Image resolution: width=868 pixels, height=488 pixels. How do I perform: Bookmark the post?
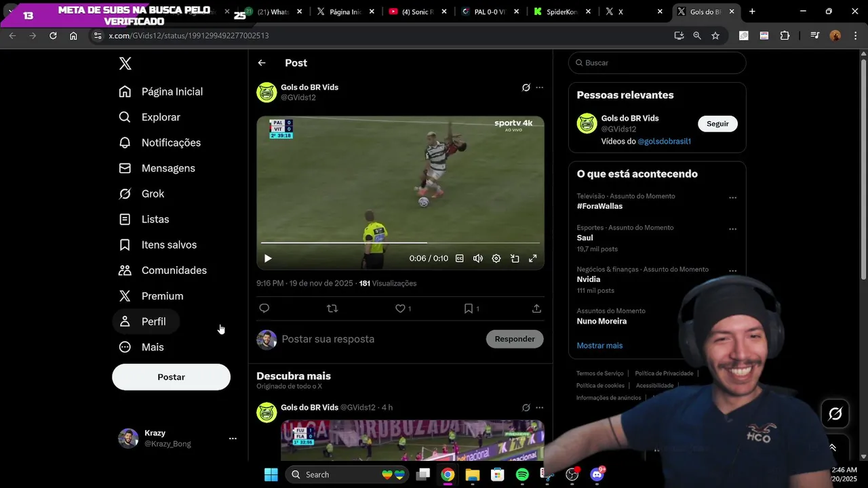pos(469,308)
